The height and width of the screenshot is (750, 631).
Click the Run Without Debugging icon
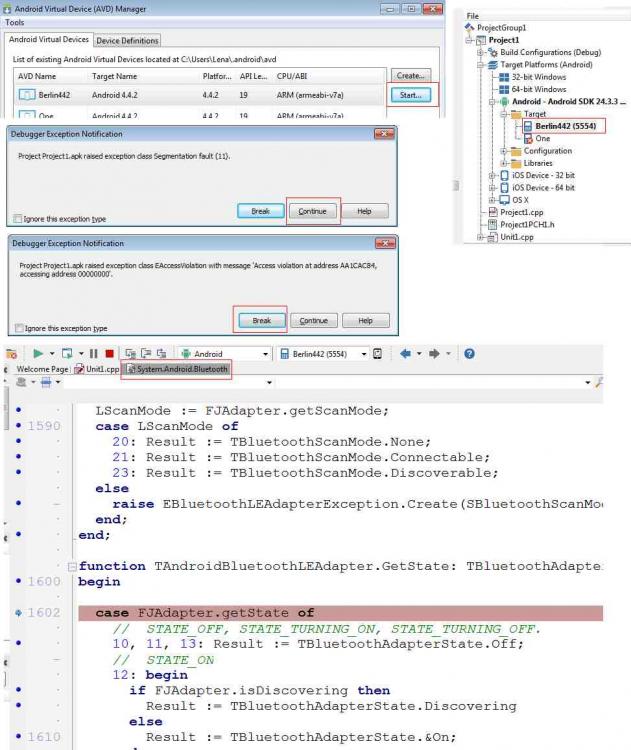click(x=67, y=353)
